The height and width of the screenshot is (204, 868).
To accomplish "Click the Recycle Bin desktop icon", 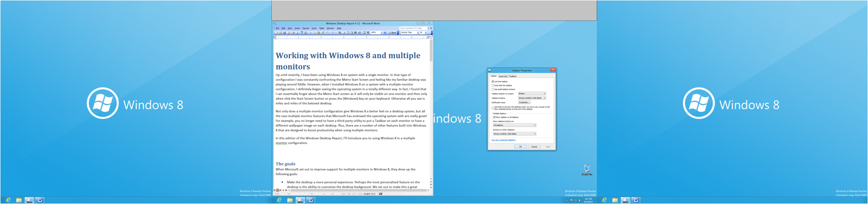I will tap(587, 169).
